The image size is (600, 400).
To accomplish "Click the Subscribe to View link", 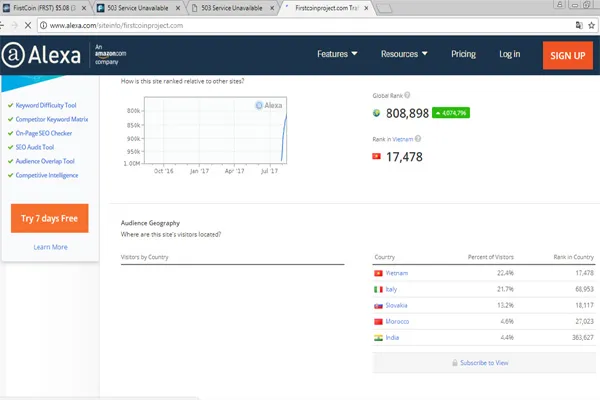I will pos(484,362).
